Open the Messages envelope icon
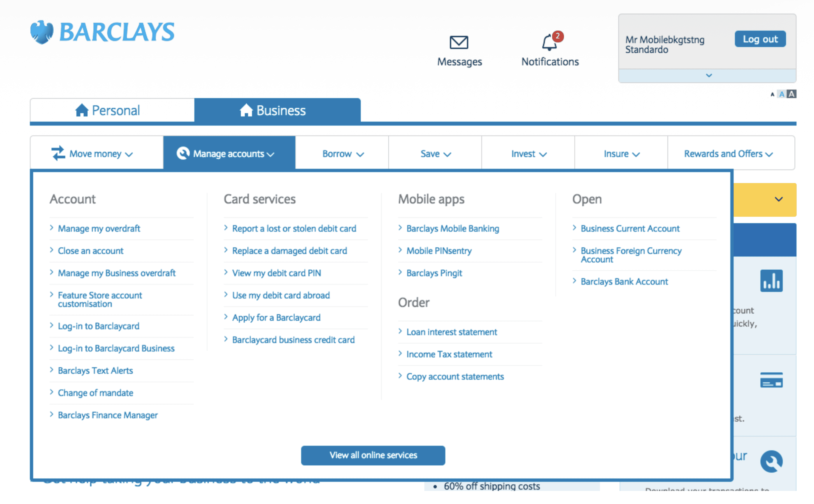814x504 pixels. [x=459, y=43]
